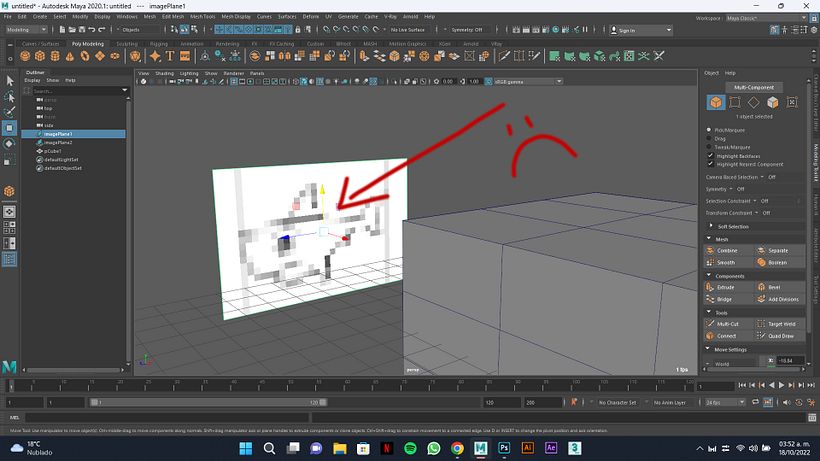Select the Drag selection radio option
Viewport: 820px width, 461px height.
tap(711, 138)
